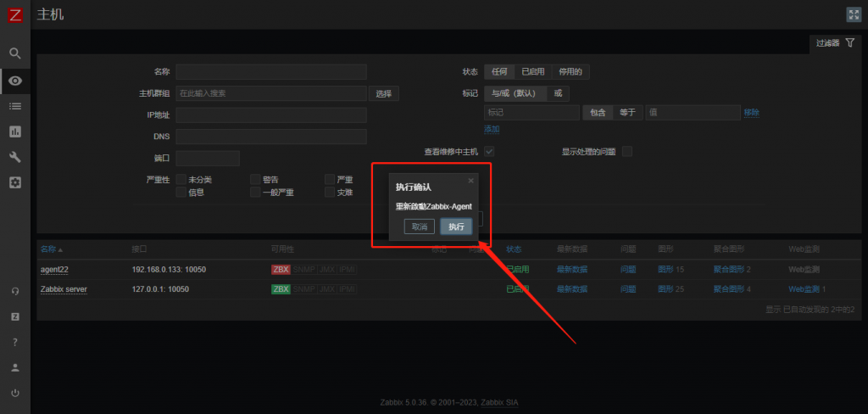Viewport: 868px width, 414px height.
Task: Select tag mode 与/或 (默认)
Action: click(x=515, y=93)
